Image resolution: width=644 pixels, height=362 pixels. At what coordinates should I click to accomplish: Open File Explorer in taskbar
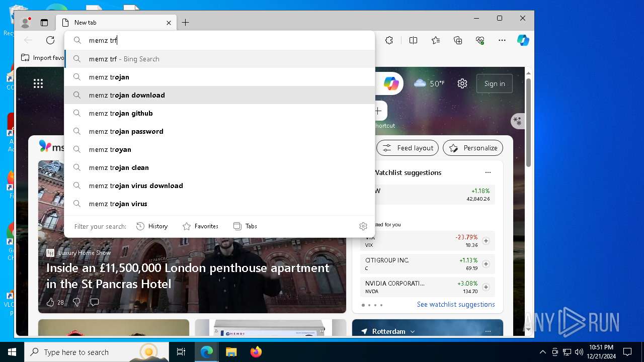231,352
